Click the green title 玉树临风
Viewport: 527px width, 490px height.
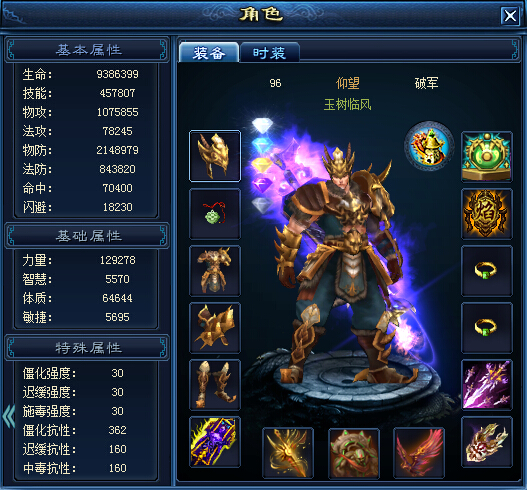pyautogui.click(x=347, y=105)
